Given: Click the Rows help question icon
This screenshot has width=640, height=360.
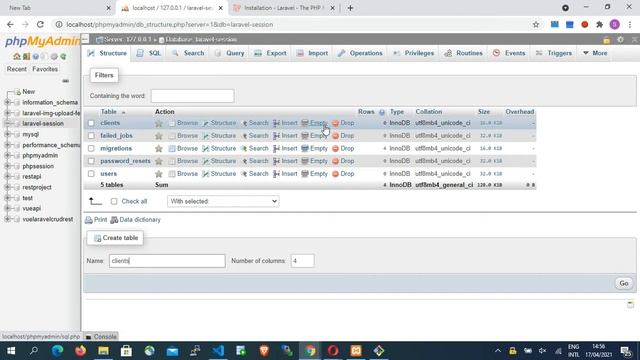Looking at the screenshot, I should pos(382,112).
